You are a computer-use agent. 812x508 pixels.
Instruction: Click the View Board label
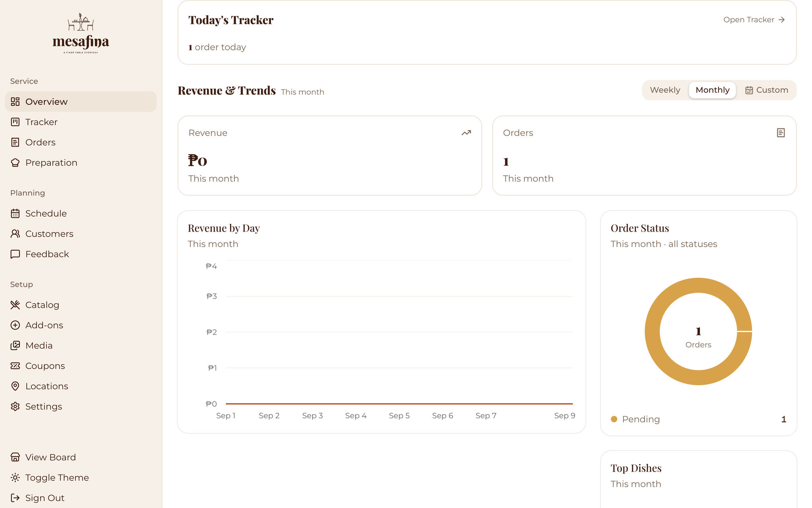[51, 457]
